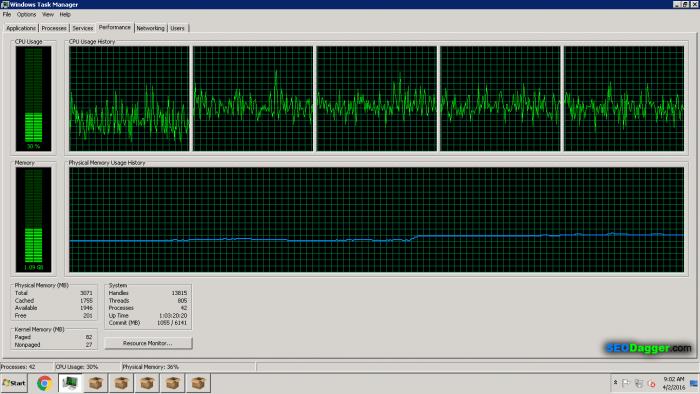
Task: Click the Show Desktop icon beside the clock
Action: (x=694, y=383)
